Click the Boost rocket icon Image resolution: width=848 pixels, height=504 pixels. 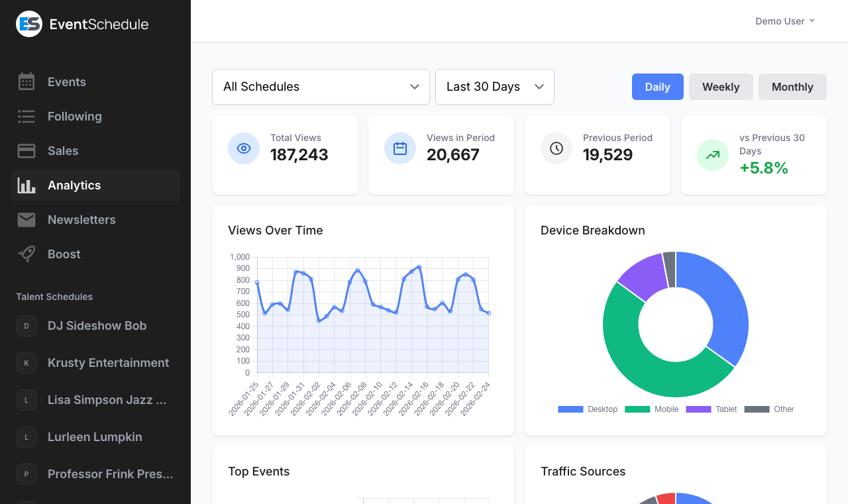pyautogui.click(x=26, y=254)
